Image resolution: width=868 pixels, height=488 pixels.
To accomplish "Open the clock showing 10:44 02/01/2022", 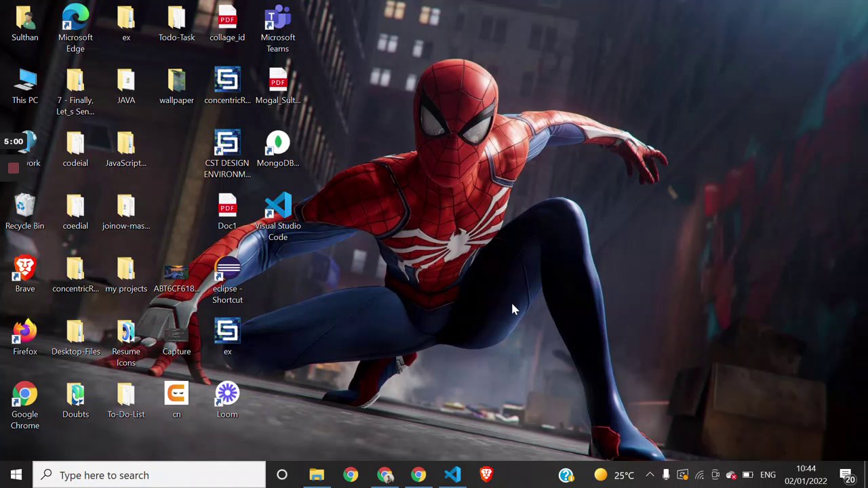I will click(x=806, y=475).
